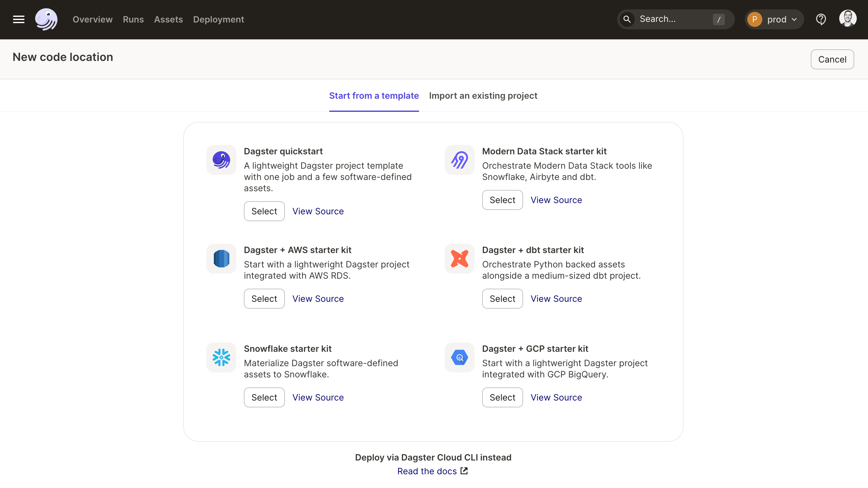Switch to Start from a template tab
Image resolution: width=868 pixels, height=488 pixels.
click(374, 96)
